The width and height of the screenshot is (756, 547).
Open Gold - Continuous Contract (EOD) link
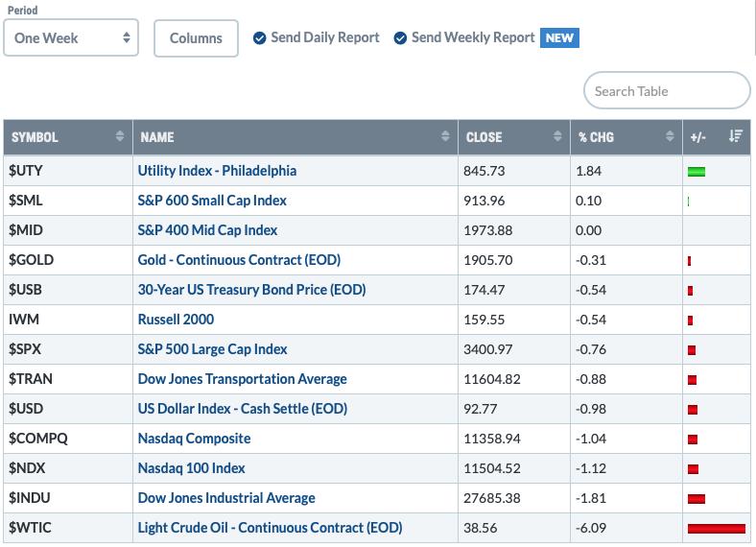click(x=239, y=260)
